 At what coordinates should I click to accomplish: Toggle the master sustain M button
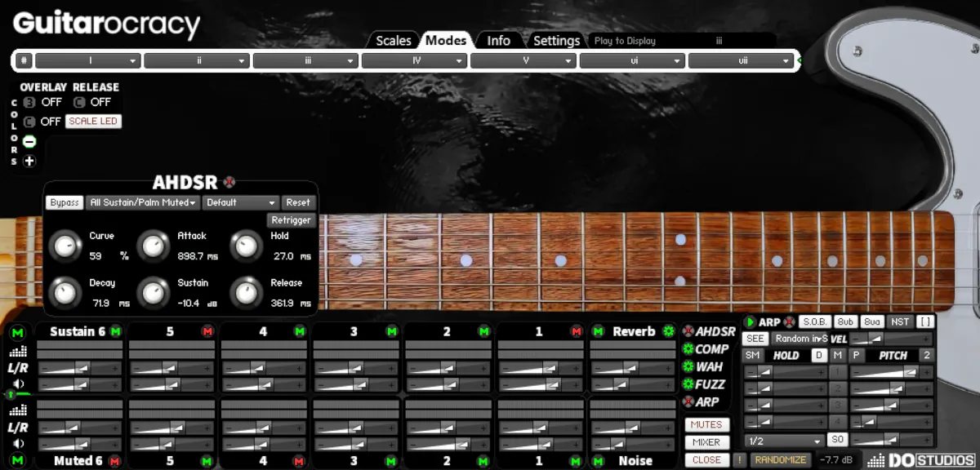coord(18,331)
